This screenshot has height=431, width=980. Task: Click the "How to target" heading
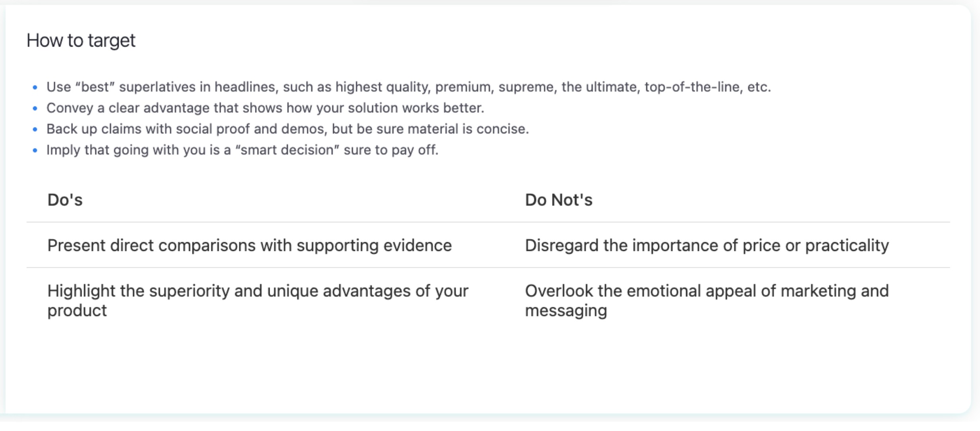pos(81,41)
